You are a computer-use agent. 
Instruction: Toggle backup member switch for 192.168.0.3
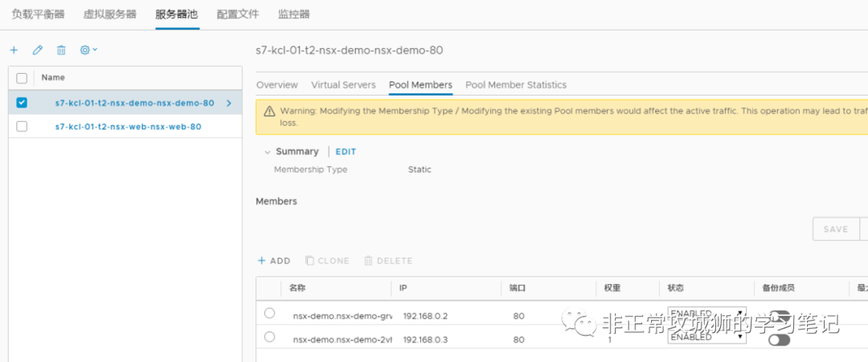pos(779,340)
